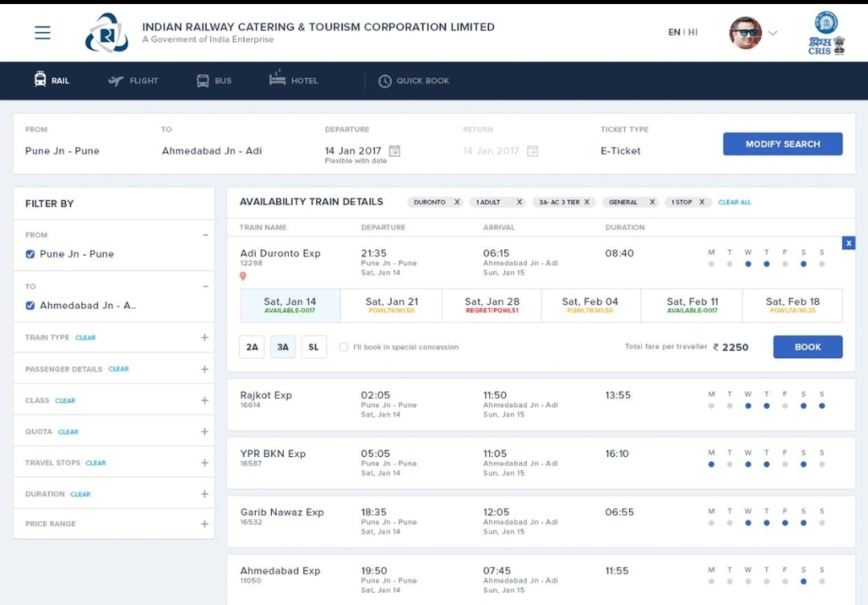868x605 pixels.
Task: Clear the QUOTA filter
Action: click(68, 432)
